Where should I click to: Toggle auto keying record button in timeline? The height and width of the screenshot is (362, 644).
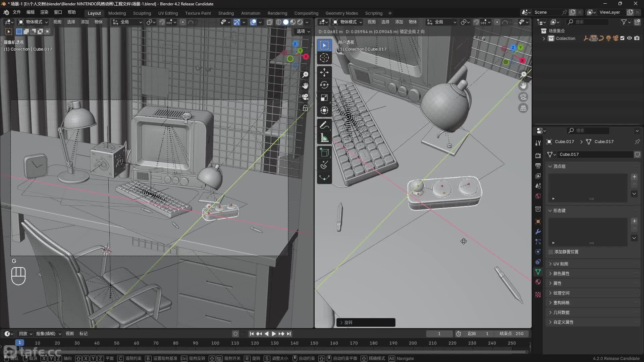(x=235, y=334)
